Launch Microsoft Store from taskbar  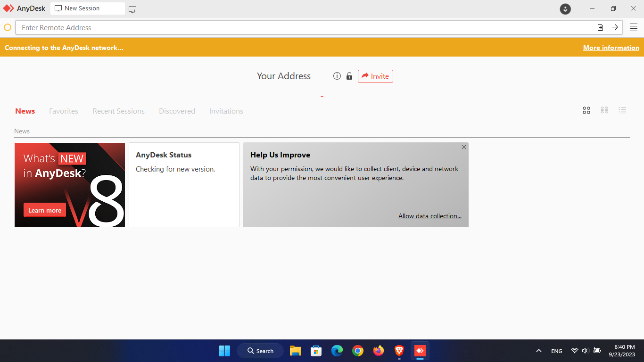point(316,351)
